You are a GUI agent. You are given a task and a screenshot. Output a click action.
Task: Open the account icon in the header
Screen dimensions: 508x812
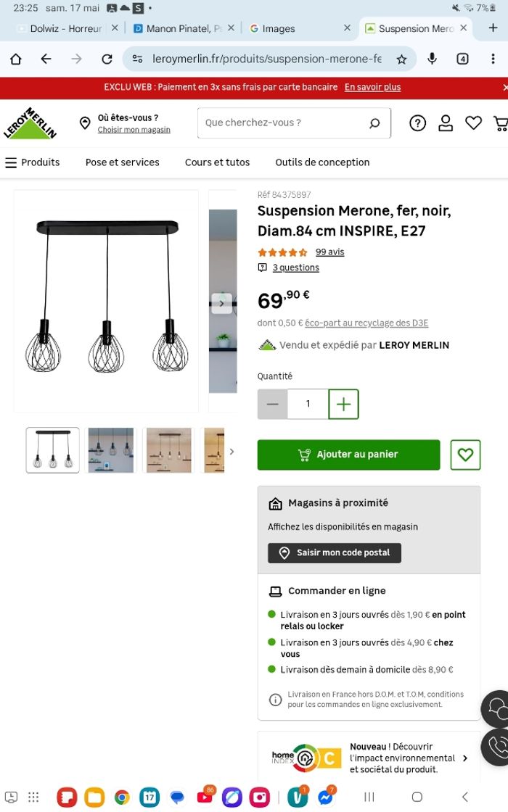click(x=446, y=123)
